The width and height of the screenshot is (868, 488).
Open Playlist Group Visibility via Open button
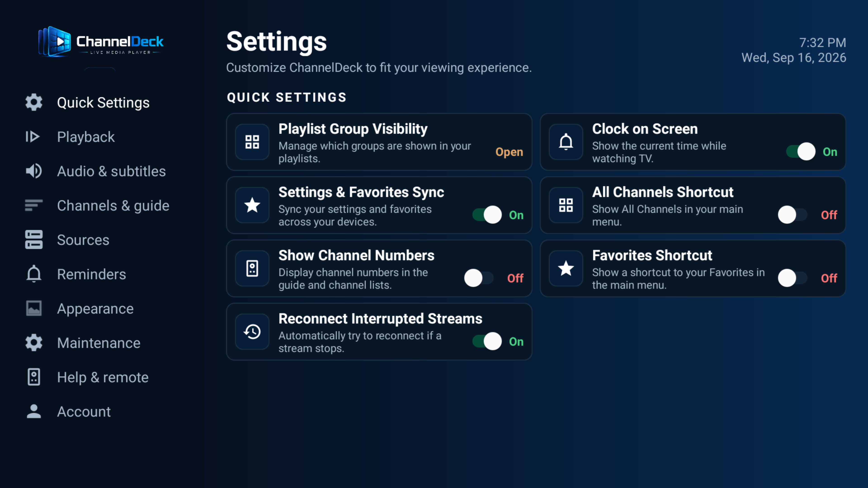(509, 152)
